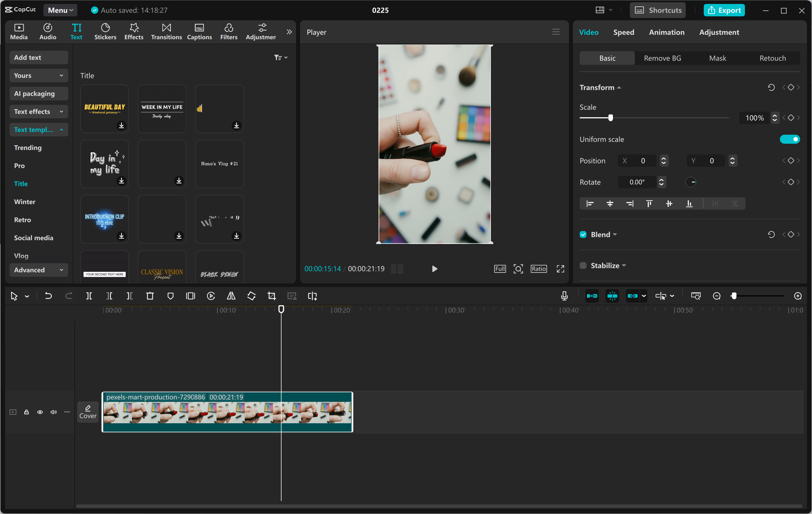Open the Captions panel
Viewport: 812px width, 514px height.
click(199, 31)
